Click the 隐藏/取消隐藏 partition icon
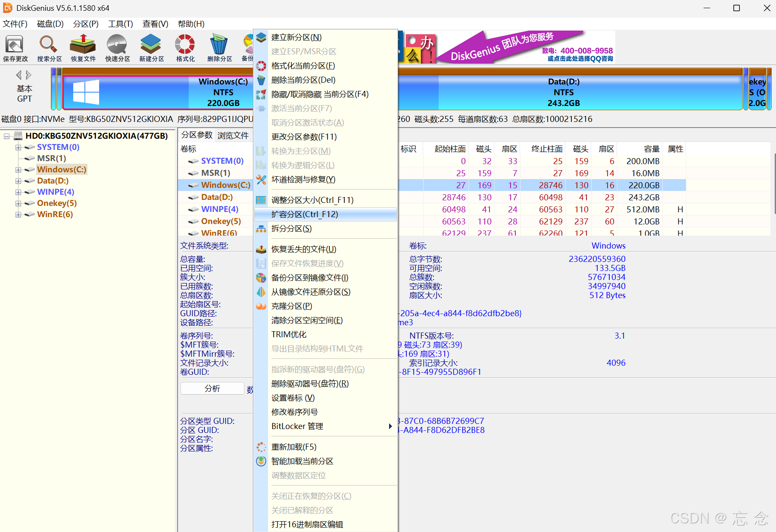 (261, 94)
